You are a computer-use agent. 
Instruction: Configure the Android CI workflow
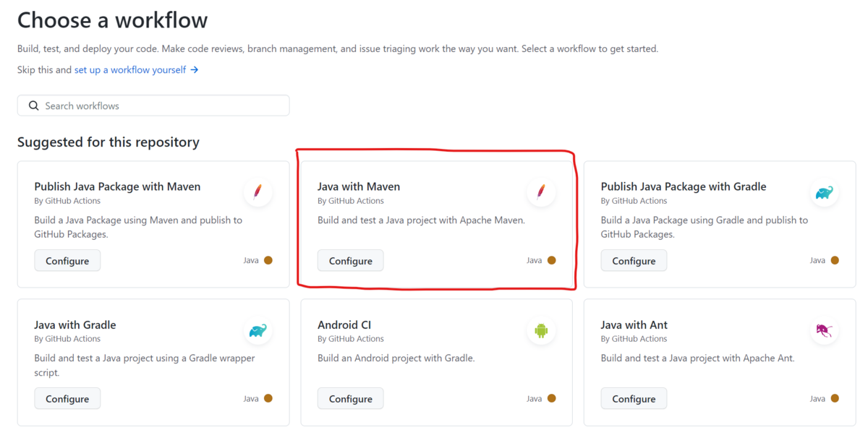click(351, 399)
